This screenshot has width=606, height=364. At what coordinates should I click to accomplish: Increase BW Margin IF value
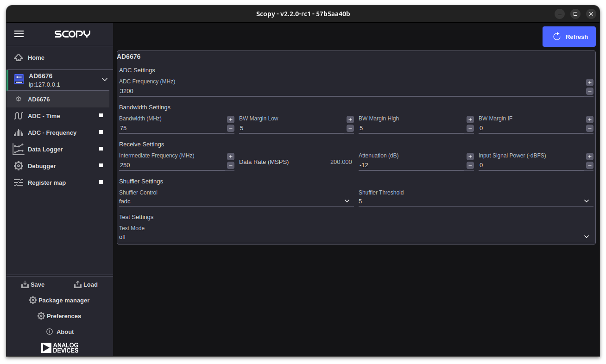tap(590, 119)
